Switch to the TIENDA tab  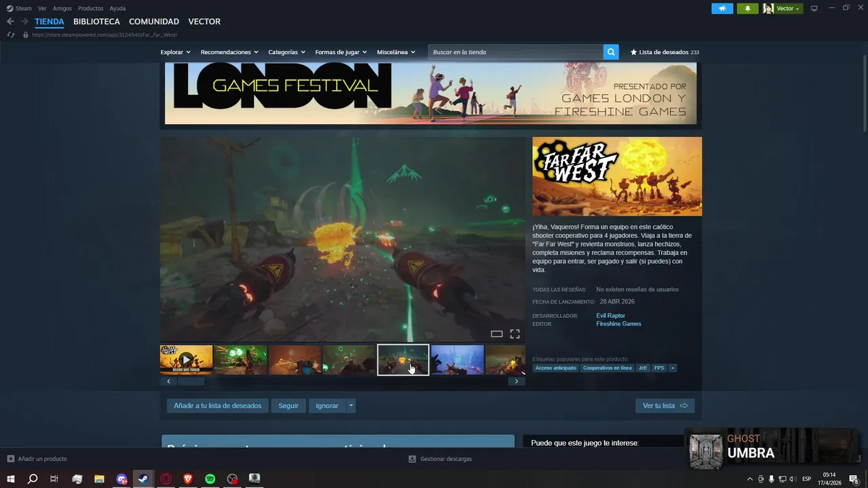click(x=50, y=22)
